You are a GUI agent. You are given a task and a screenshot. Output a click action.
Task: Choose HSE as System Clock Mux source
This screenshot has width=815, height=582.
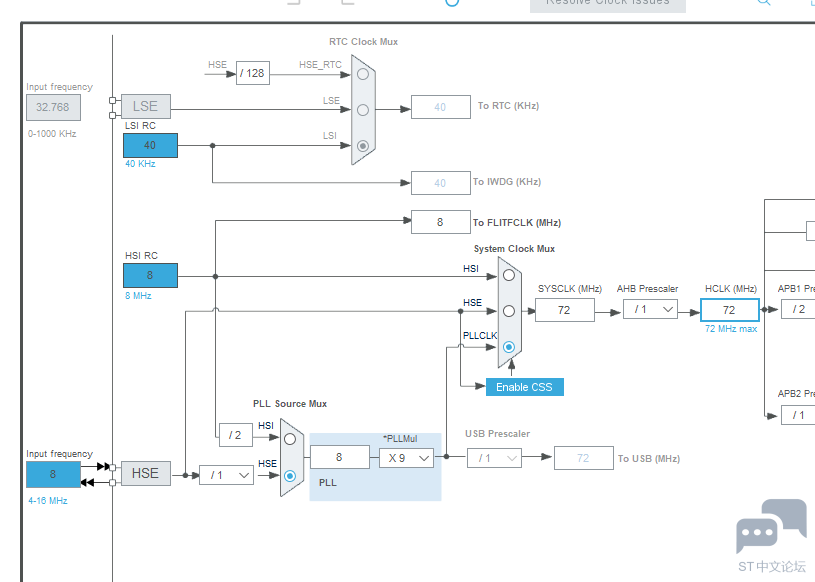[x=509, y=311]
